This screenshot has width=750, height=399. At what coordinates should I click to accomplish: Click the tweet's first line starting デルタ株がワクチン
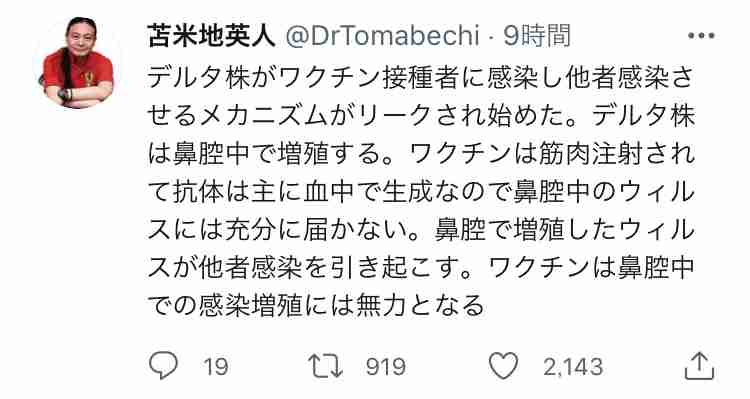[x=420, y=79]
